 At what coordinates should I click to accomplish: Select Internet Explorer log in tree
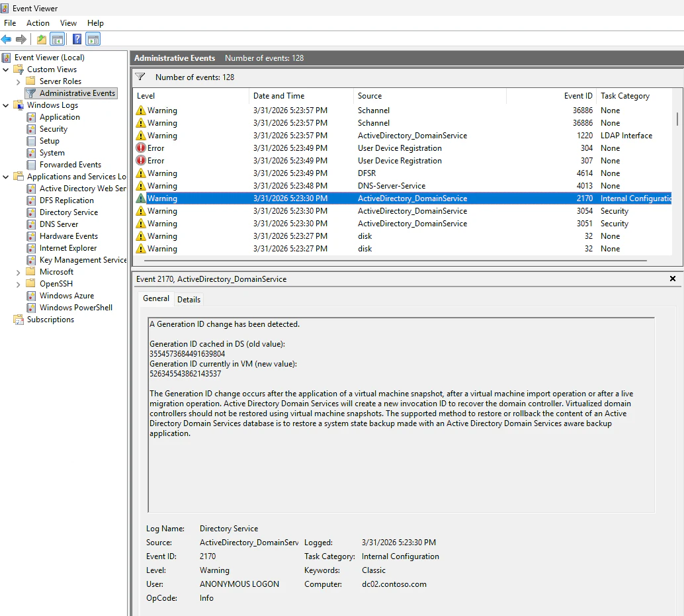(x=68, y=248)
